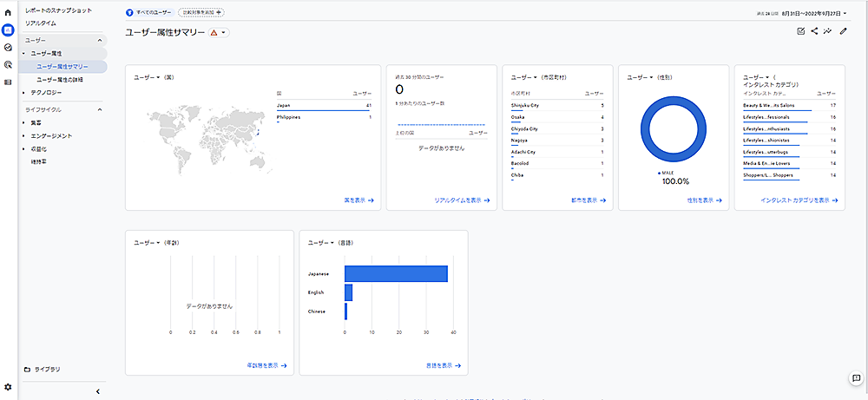Open the Explore icon in left rail

[8, 47]
